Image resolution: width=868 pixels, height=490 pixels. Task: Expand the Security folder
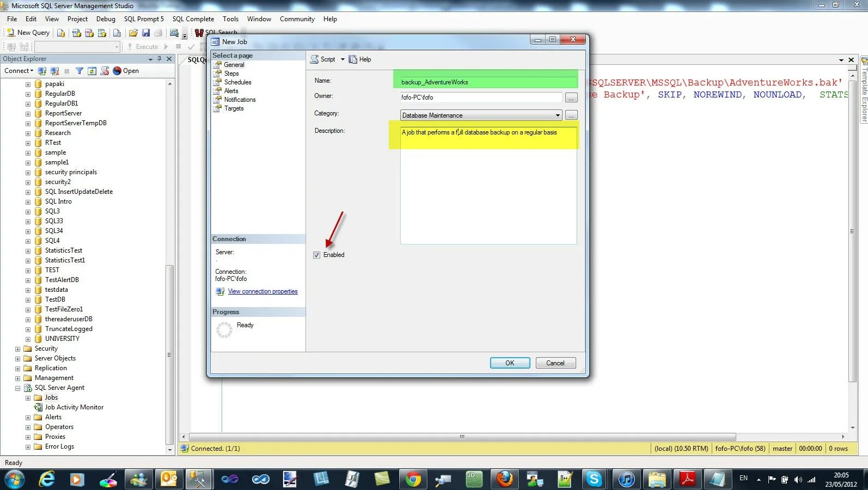click(x=17, y=349)
